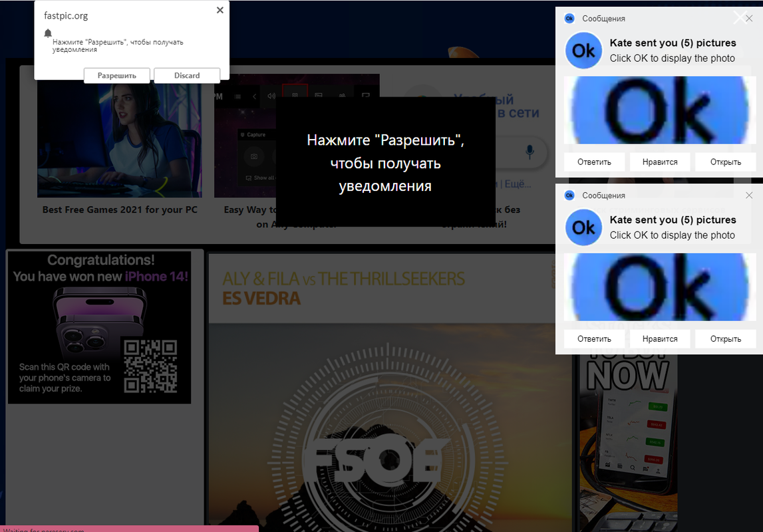
Task: Click the QR code in the iPhone ad
Action: coord(150,366)
